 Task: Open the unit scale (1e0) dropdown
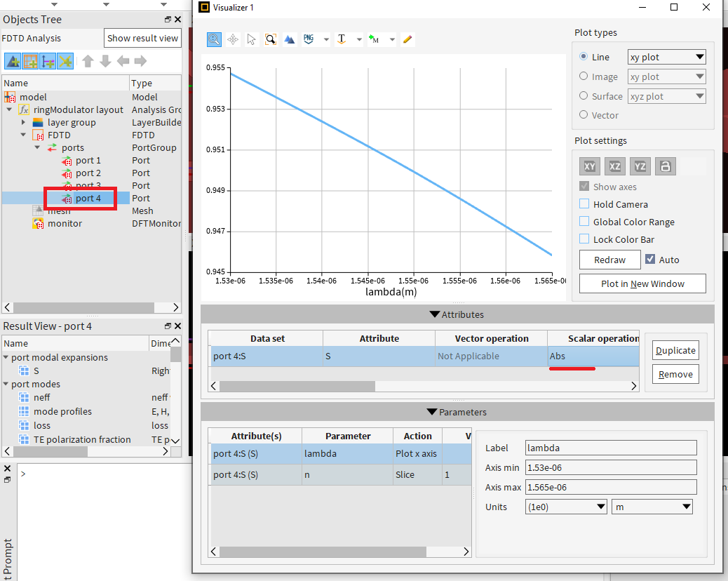coord(566,507)
